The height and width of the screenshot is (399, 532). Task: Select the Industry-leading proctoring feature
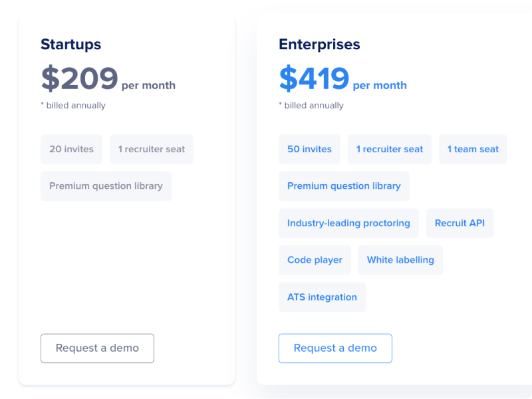coord(348,223)
